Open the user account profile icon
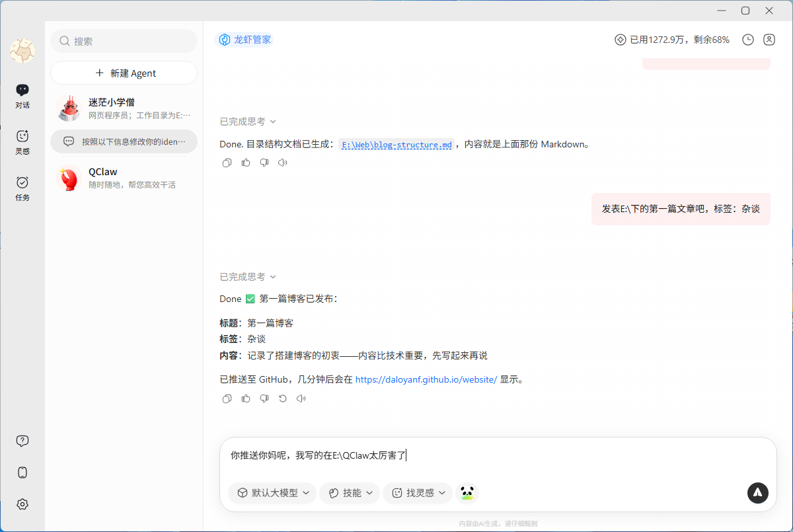The height and width of the screenshot is (532, 793). coord(769,40)
